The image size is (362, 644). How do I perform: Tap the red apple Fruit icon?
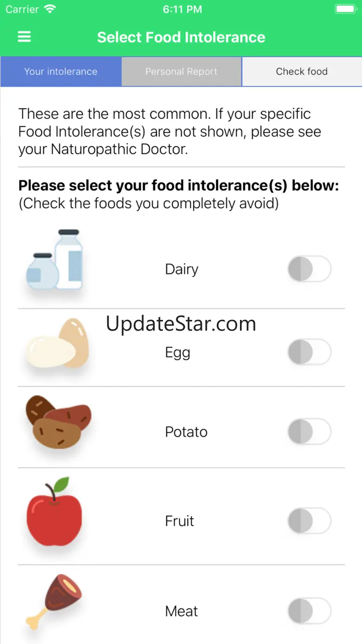point(54,512)
